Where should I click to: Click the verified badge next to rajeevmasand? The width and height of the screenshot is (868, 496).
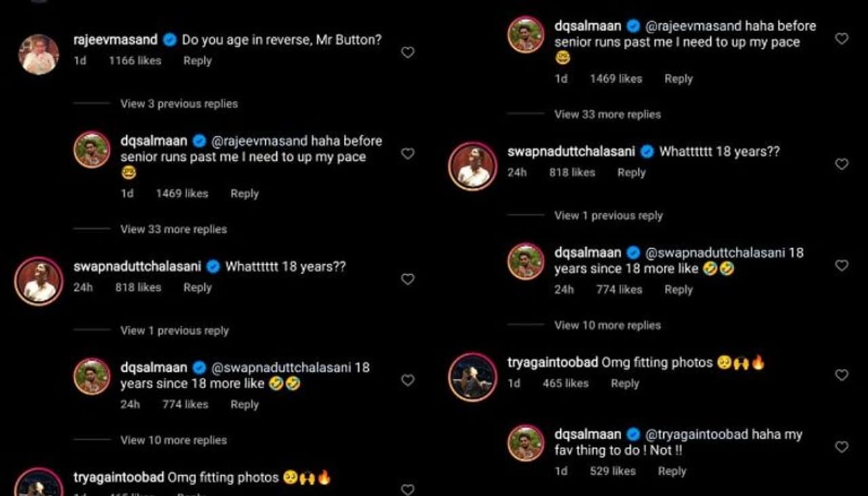pos(169,40)
